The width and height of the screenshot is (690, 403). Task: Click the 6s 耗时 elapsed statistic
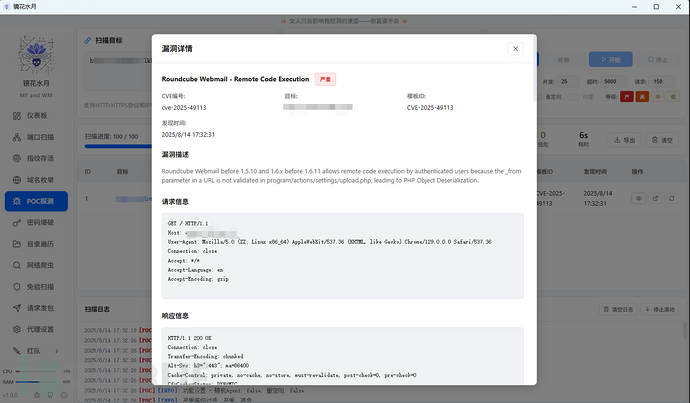click(x=584, y=139)
